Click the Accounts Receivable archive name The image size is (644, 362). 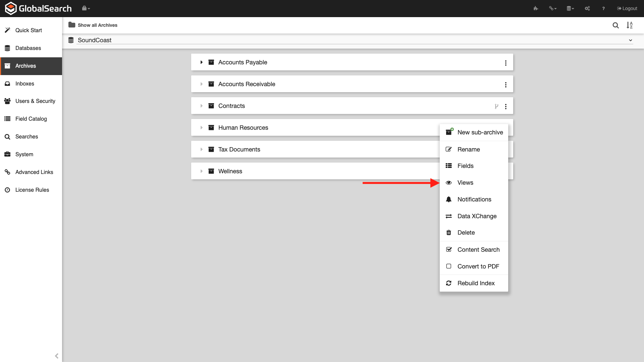[247, 84]
